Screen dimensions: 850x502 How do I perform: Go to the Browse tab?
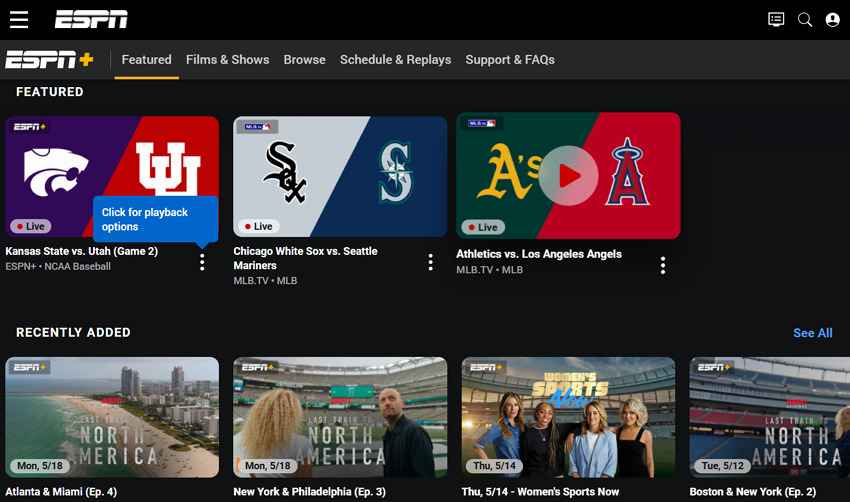(x=305, y=60)
